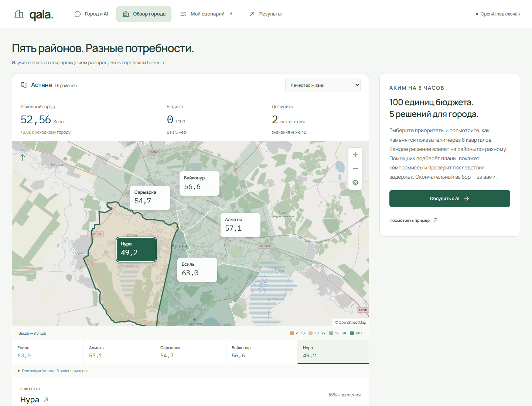Screen dimensions: 532x406
Task: Click the dark green '60+' legend swatch
Action: point(352,333)
